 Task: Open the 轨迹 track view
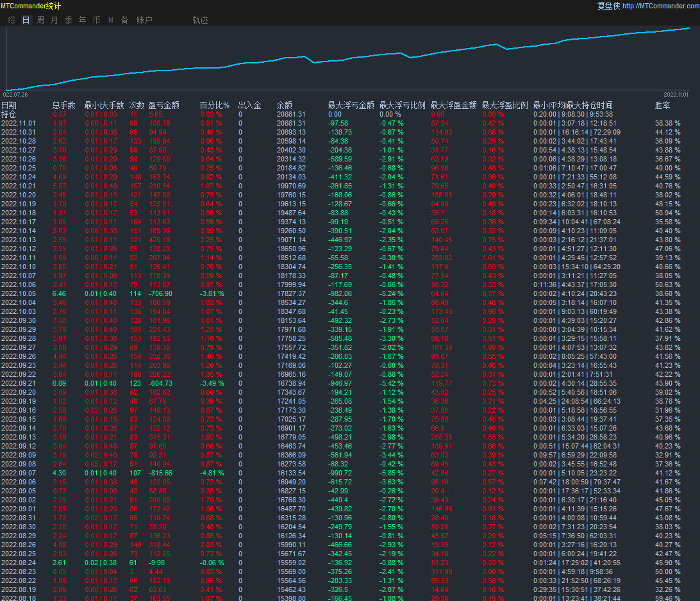pos(200,20)
